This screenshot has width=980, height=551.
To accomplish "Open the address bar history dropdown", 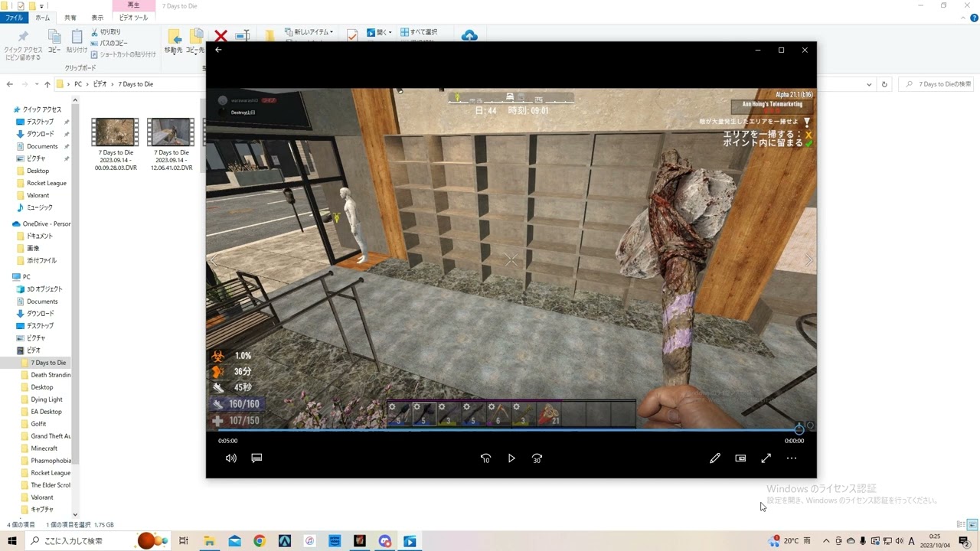I will pyautogui.click(x=869, y=84).
